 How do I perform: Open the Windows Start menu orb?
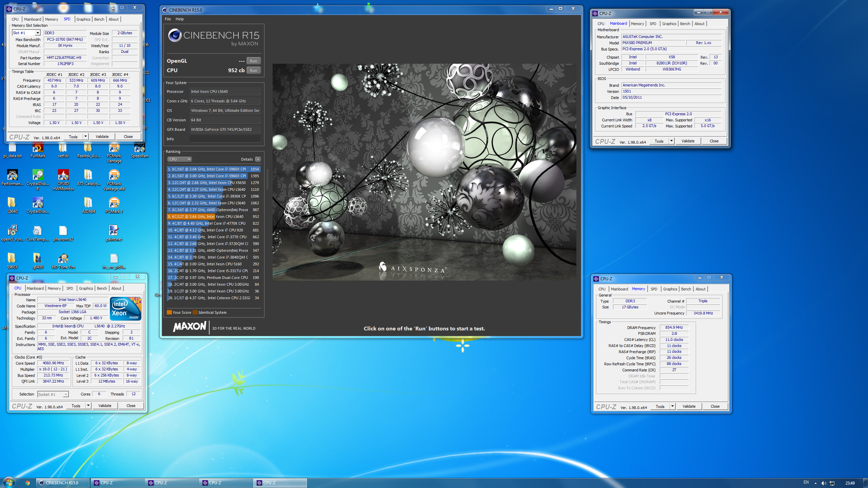pyautogui.click(x=9, y=482)
